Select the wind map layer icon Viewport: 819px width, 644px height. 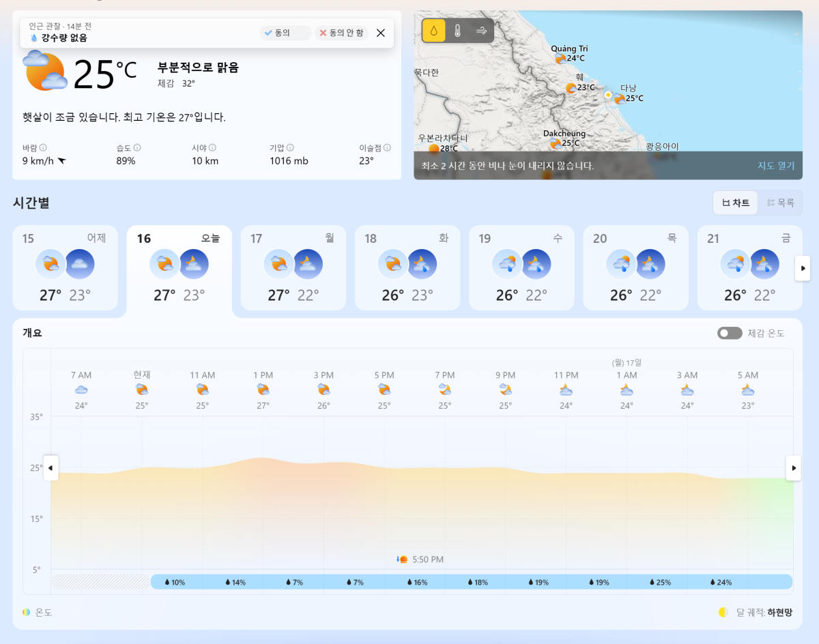[x=481, y=31]
